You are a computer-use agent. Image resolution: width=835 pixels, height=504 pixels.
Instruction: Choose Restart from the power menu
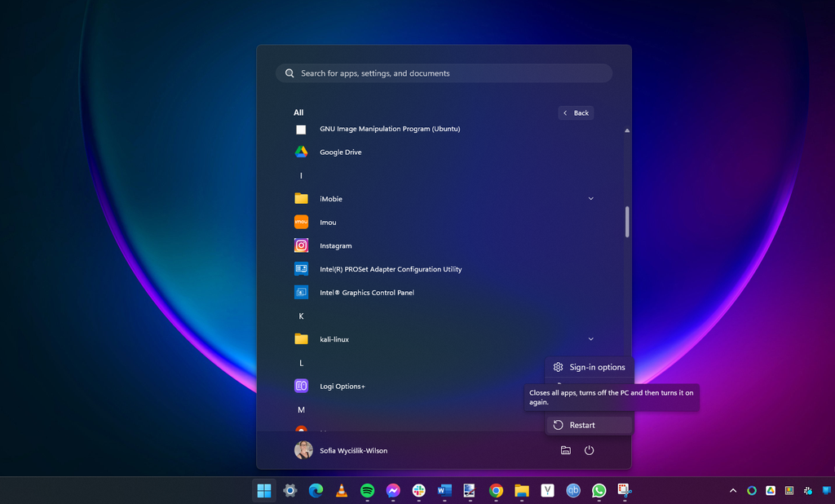tap(589, 425)
